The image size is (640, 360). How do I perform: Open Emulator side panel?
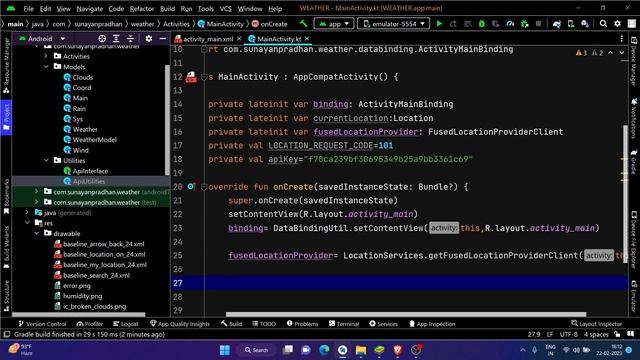click(x=634, y=296)
